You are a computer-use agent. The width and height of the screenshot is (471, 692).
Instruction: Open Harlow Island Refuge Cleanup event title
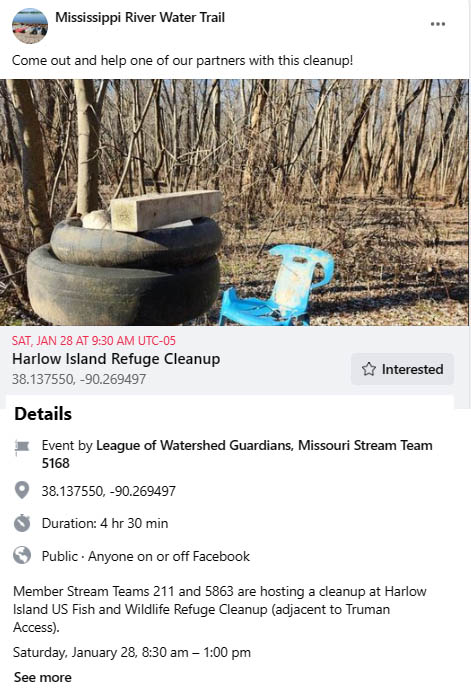[x=116, y=359]
